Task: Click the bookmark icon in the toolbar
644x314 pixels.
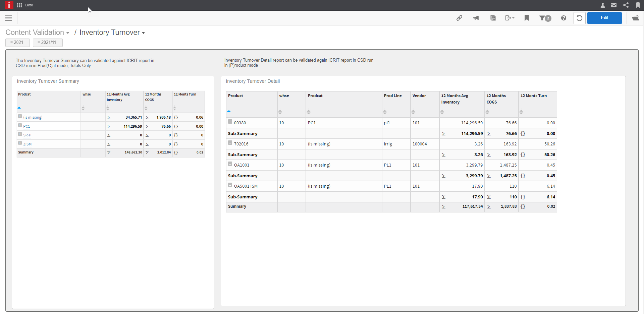Action: click(x=527, y=18)
